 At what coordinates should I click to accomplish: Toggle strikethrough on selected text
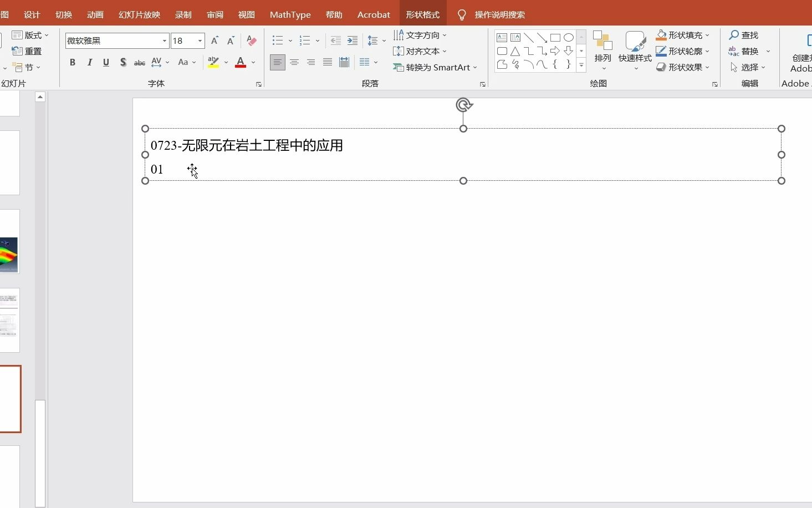point(140,62)
